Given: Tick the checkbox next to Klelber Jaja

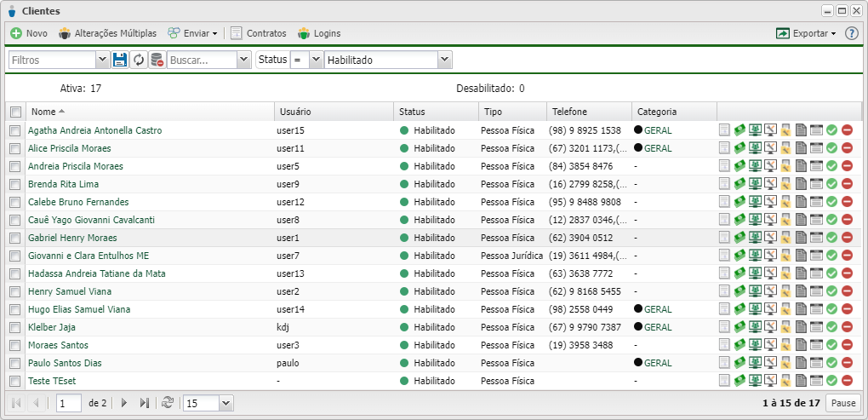Looking at the screenshot, I should coord(14,327).
